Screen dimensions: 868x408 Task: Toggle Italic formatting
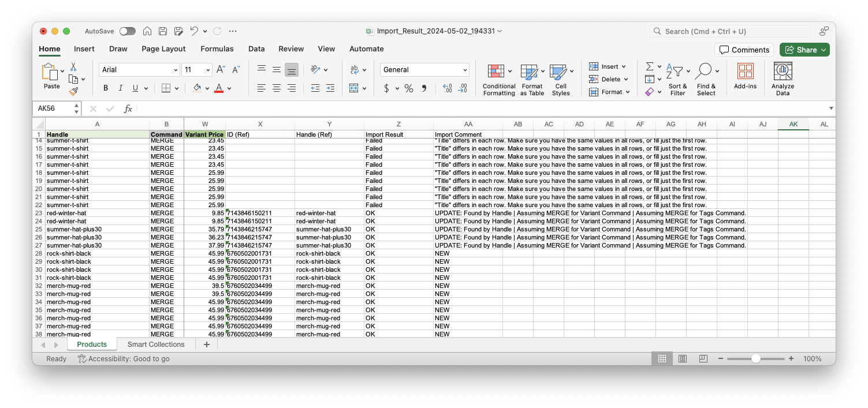pyautogui.click(x=120, y=88)
